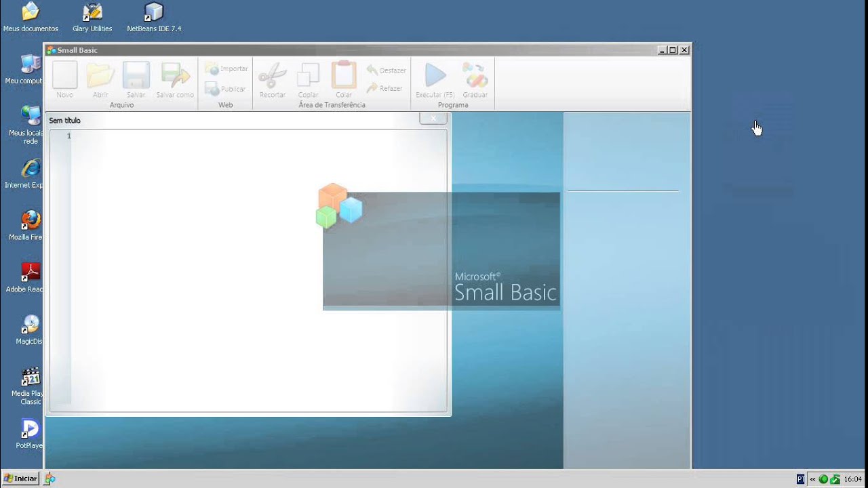Select the Adobe Reader desktop icon
The height and width of the screenshot is (488, 868).
coord(27,279)
